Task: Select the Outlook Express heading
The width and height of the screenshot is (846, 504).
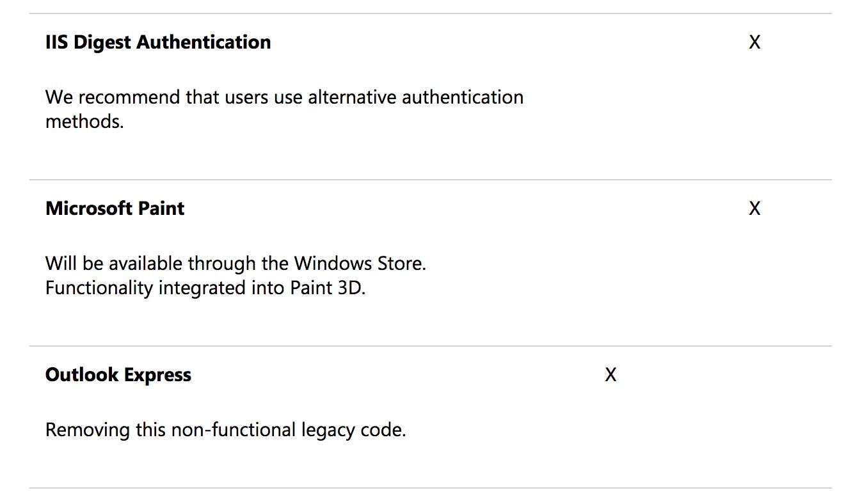Action: [118, 375]
